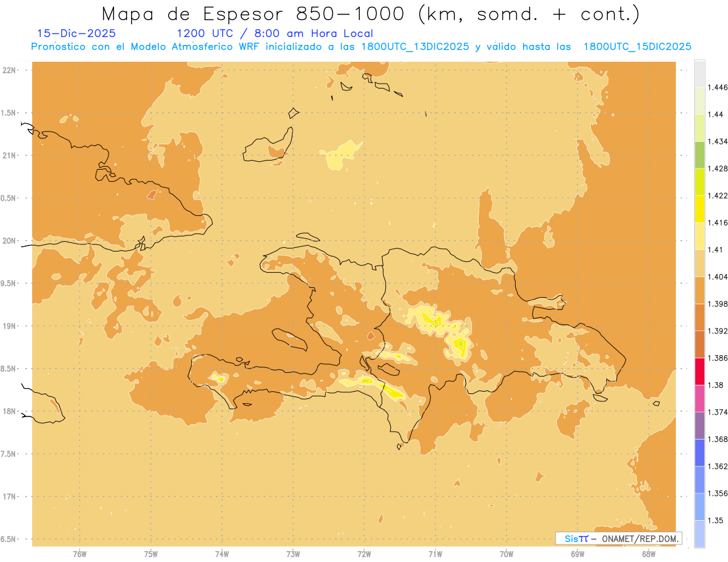Click the longitude label '76W'
Viewport: 728px width, 562px height.
[x=79, y=554]
